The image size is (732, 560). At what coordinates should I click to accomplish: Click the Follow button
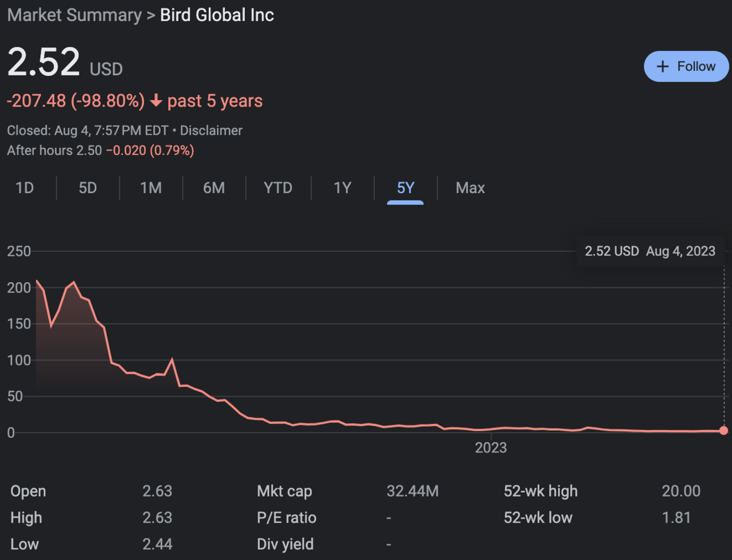click(686, 66)
